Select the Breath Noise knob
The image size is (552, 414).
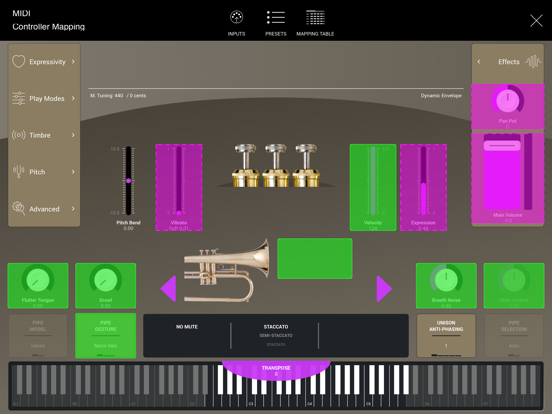pyautogui.click(x=446, y=286)
